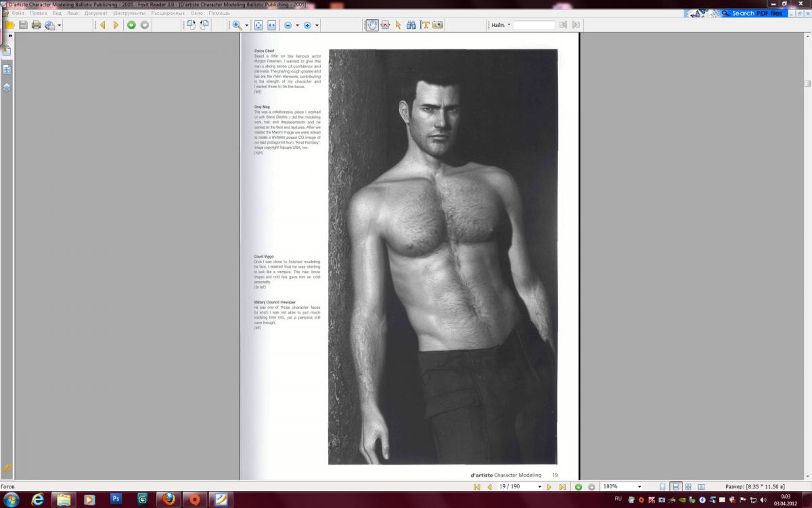The width and height of the screenshot is (812, 508).
Task: Open the Помощь menu
Action: tap(219, 13)
